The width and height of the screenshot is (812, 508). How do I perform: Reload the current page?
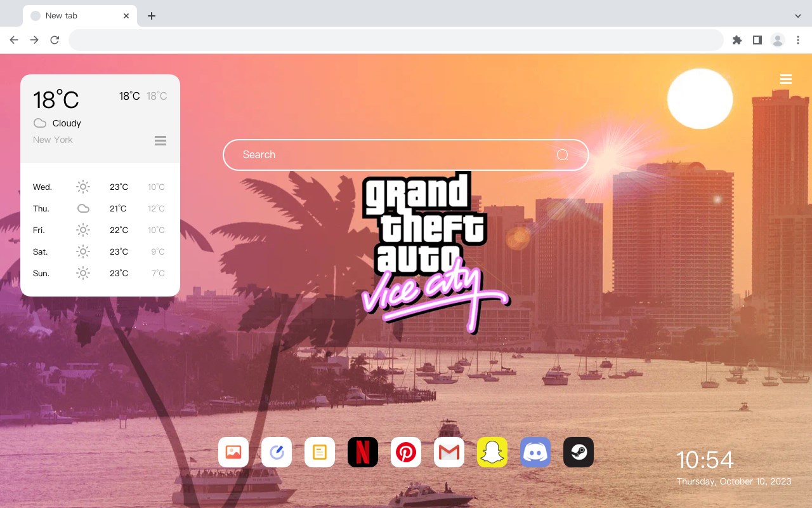tap(55, 40)
